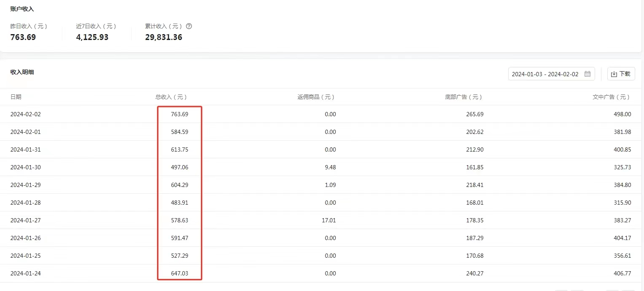Select the 2024-02-02 date row
Viewport: 644px width, 291px height.
click(x=26, y=114)
